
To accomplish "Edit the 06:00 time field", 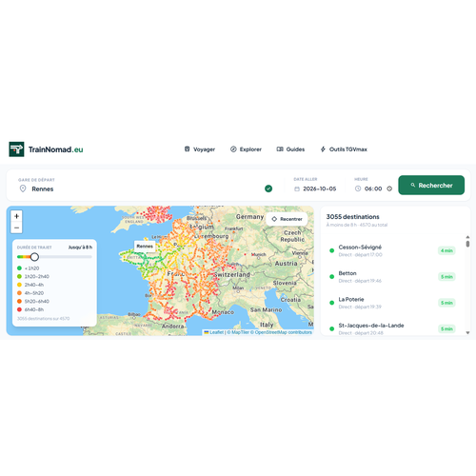I will (373, 188).
